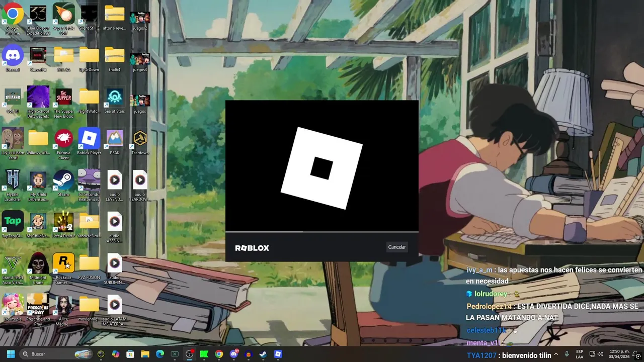Image resolution: width=644 pixels, height=362 pixels.
Task: Launch My Child Lebensborn shortcut
Action: (38, 186)
